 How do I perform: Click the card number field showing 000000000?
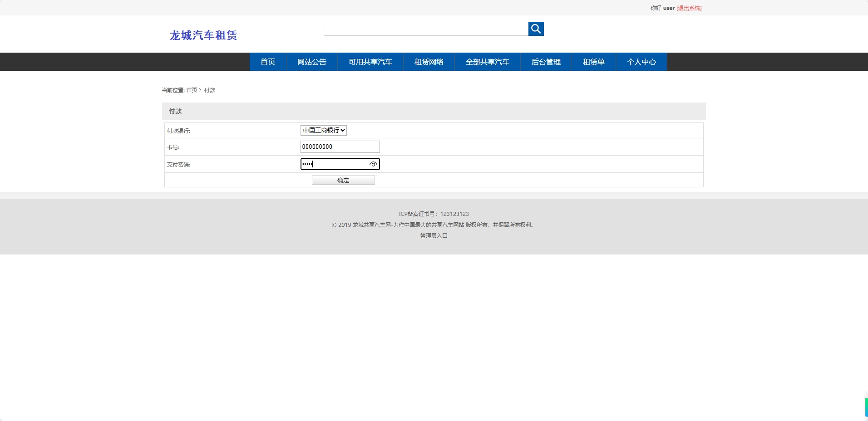coord(340,147)
